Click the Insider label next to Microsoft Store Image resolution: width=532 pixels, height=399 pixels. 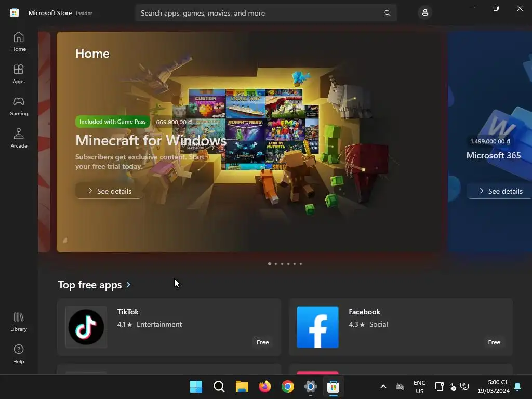coord(84,13)
